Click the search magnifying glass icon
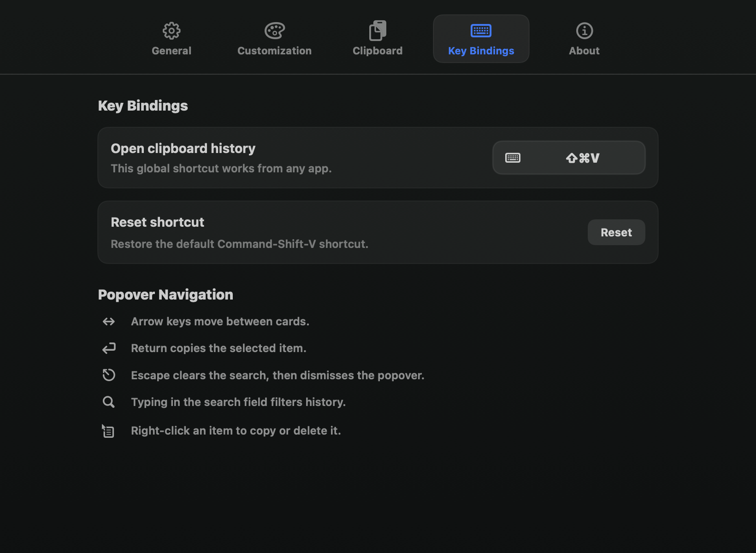The width and height of the screenshot is (756, 553). point(109,402)
